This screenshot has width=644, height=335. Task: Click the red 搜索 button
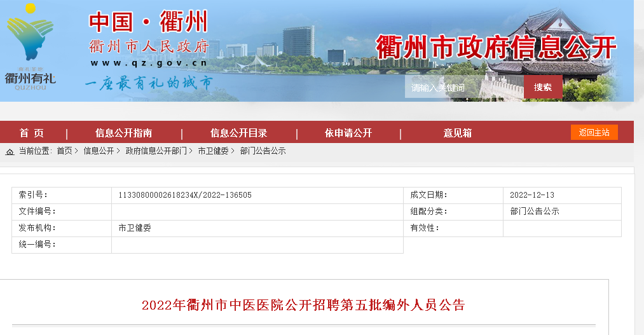coord(542,87)
